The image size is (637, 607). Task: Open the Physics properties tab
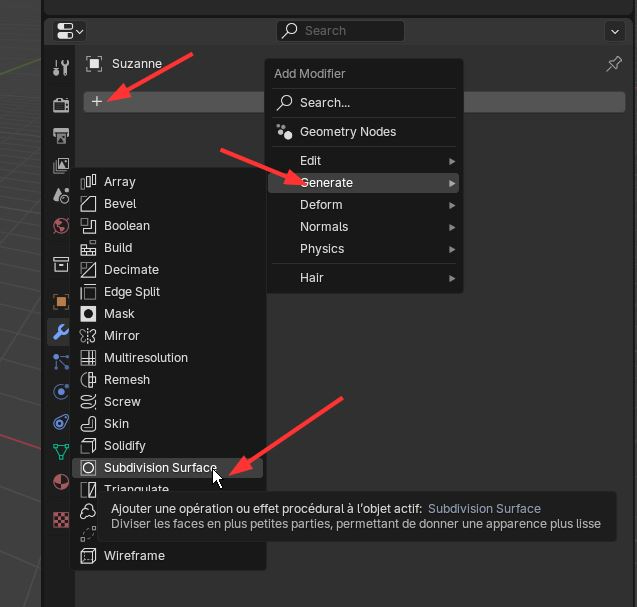[61, 392]
